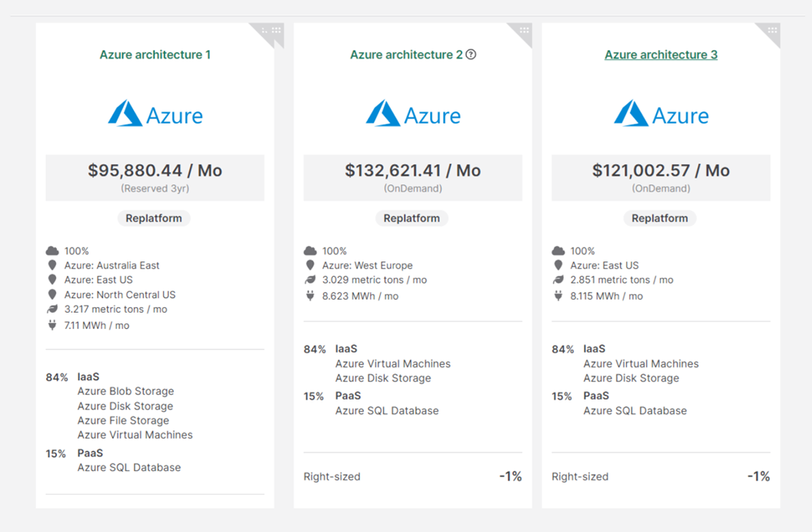Click Azure File Storage in architecture 1
812x532 pixels.
click(x=123, y=420)
